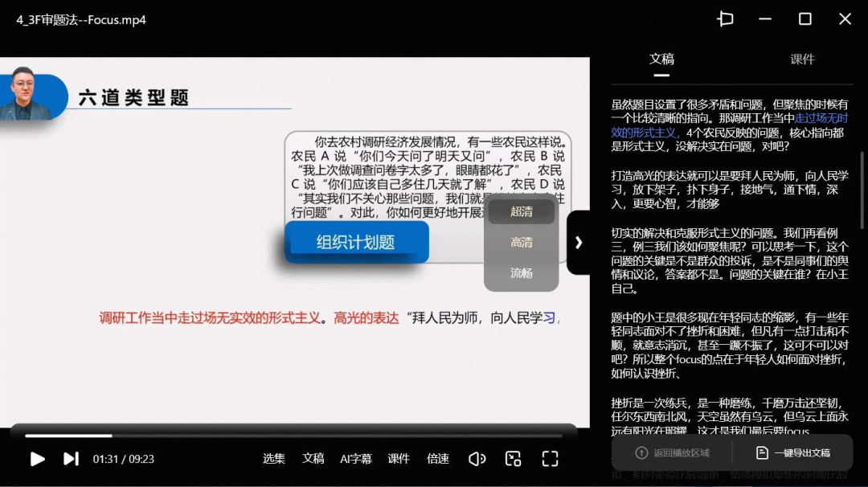868x487 pixels.
Task: Click the instructor thumbnail in video
Action: point(25,93)
